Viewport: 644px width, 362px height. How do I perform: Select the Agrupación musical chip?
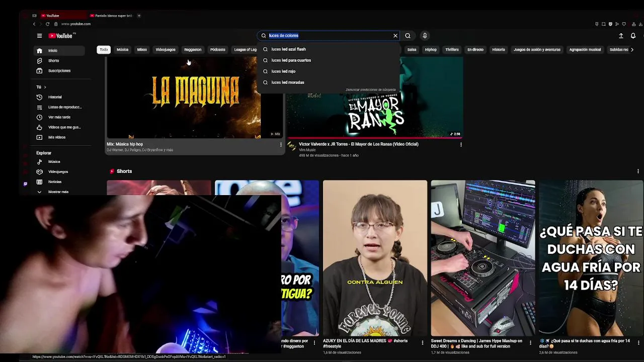pyautogui.click(x=585, y=50)
